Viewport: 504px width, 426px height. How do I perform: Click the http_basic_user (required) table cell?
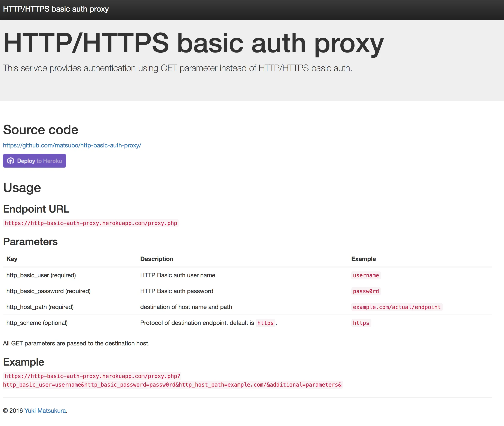click(41, 275)
